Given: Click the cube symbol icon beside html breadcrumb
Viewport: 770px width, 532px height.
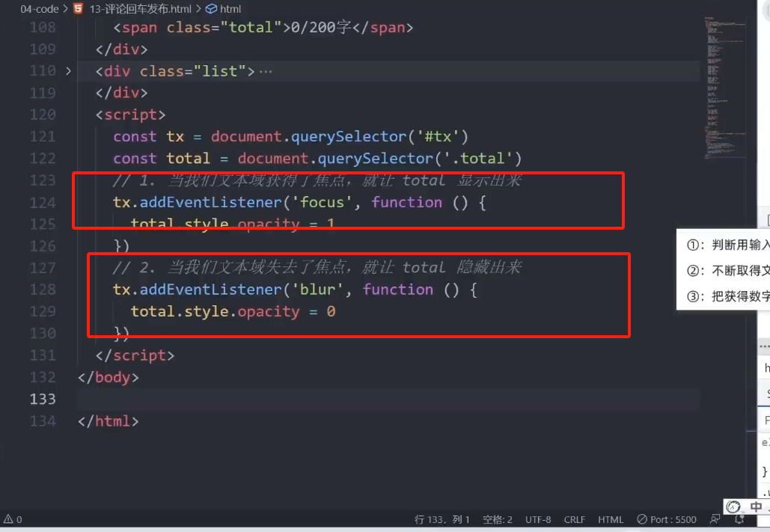Looking at the screenshot, I should (211, 9).
